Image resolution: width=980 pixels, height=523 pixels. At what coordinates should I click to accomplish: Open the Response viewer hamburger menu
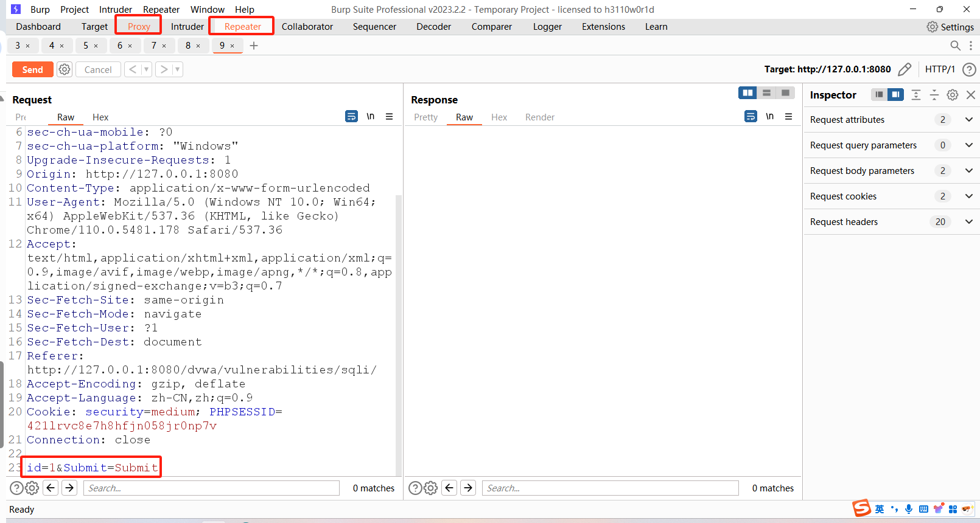click(x=788, y=116)
